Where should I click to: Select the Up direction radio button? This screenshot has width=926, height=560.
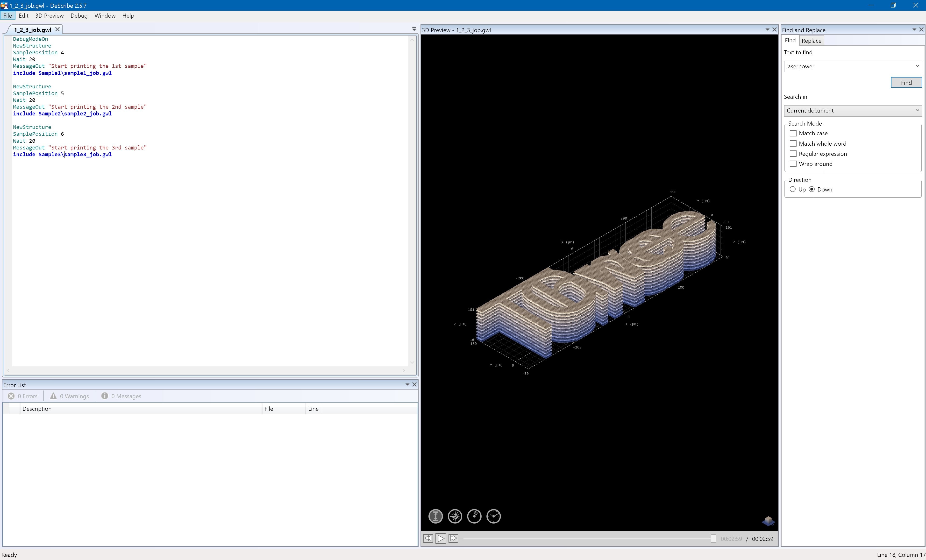pyautogui.click(x=793, y=189)
